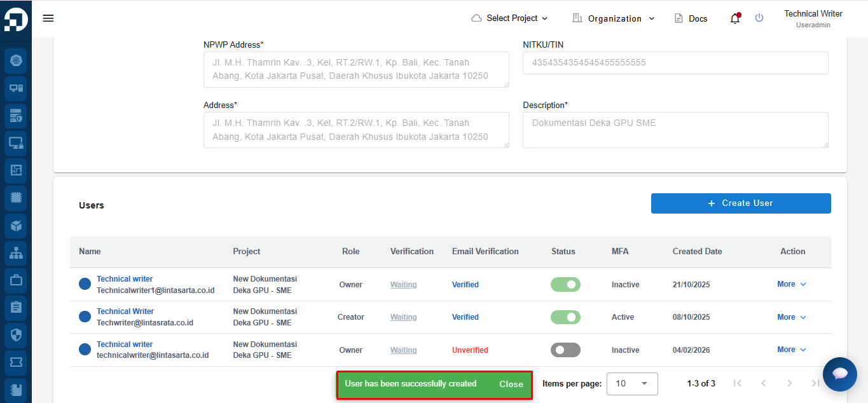
Task: Click the Description text field
Action: point(675,130)
